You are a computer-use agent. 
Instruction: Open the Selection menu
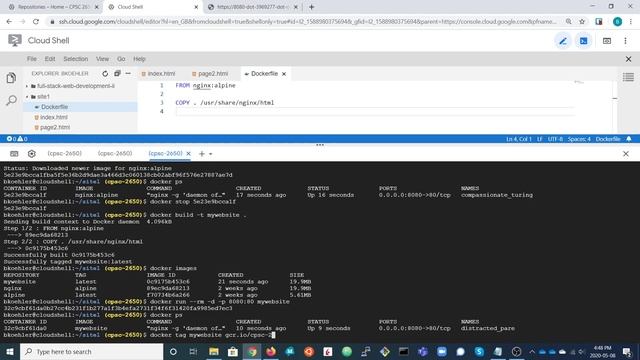coord(76,59)
